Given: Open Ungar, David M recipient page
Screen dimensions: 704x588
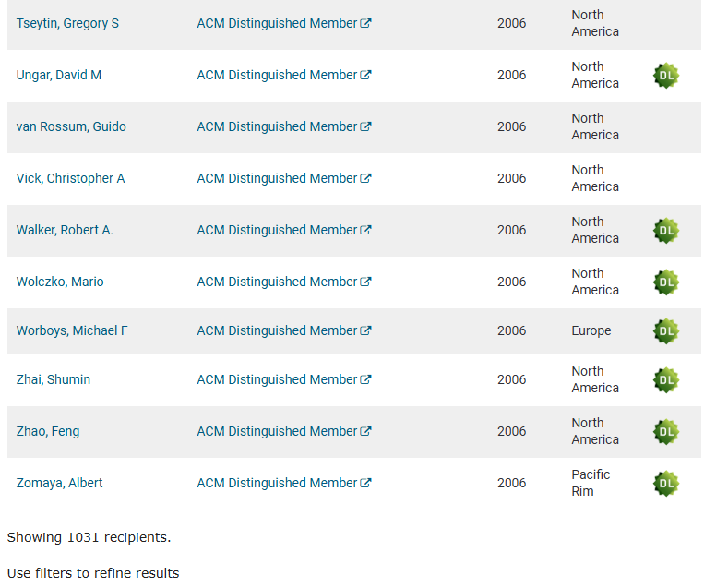Looking at the screenshot, I should (x=59, y=75).
